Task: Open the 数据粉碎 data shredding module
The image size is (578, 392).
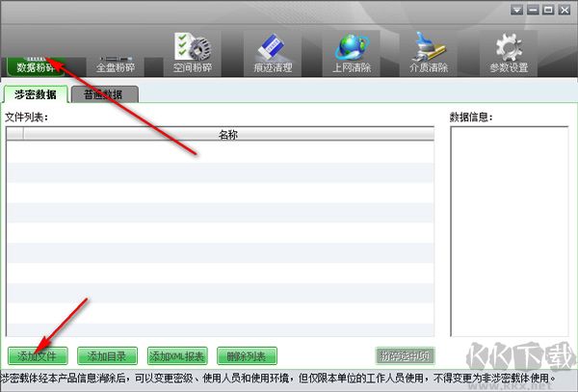Action: (x=36, y=66)
